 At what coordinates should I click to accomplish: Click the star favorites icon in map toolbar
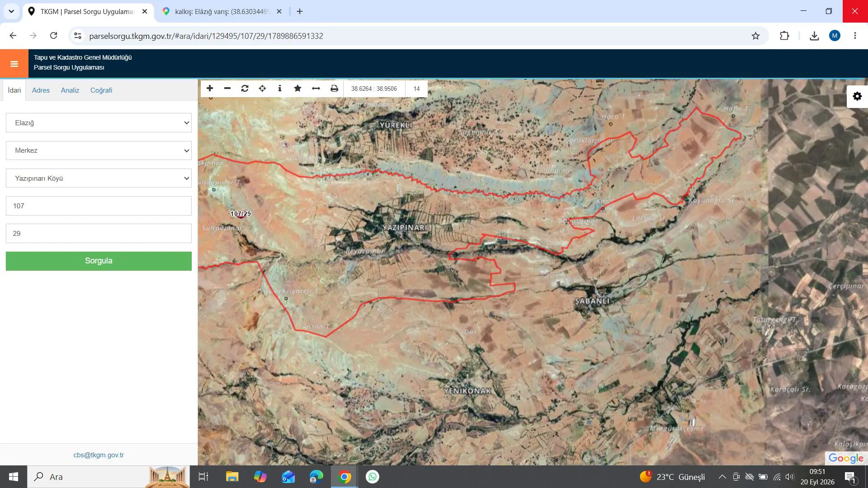(297, 89)
